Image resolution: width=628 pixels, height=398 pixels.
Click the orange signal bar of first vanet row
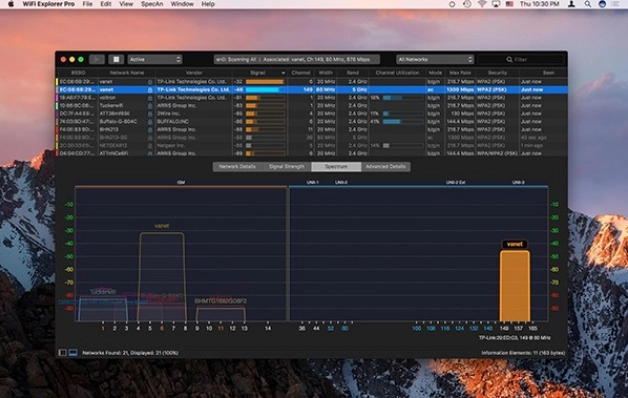[265, 82]
